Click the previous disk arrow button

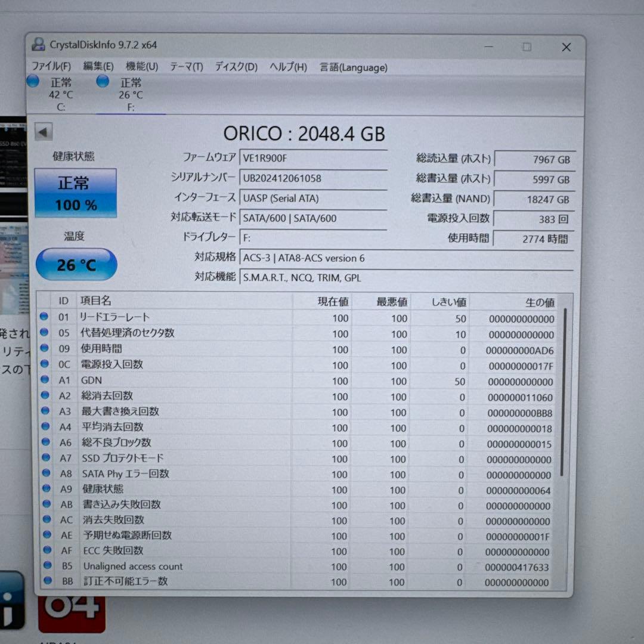point(44,132)
